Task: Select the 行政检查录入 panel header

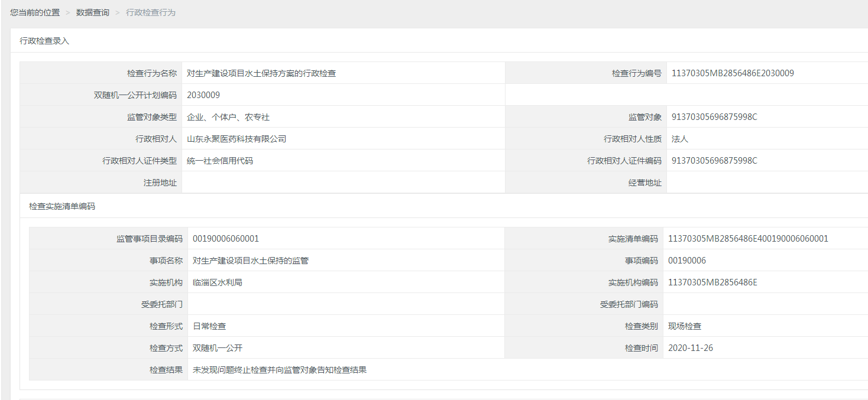Action: tap(44, 41)
